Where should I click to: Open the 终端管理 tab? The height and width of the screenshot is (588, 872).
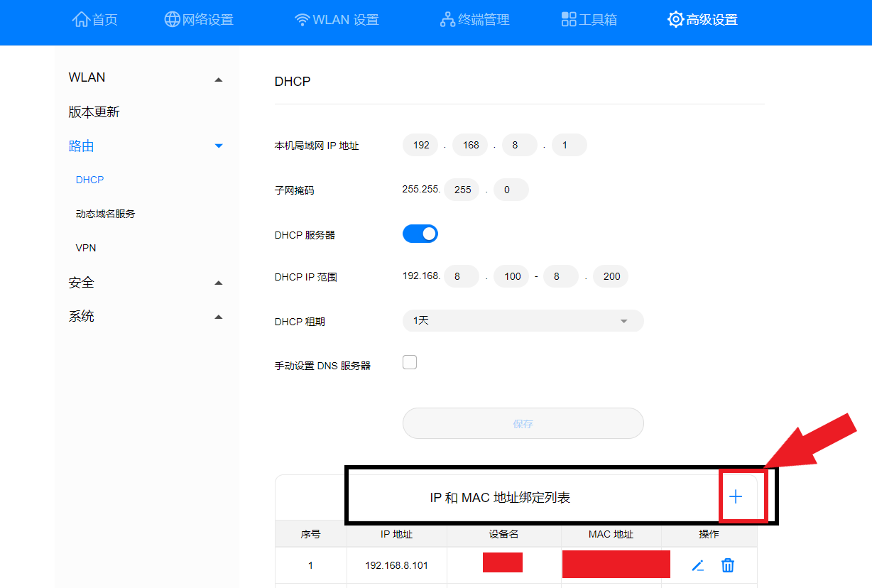coord(475,20)
